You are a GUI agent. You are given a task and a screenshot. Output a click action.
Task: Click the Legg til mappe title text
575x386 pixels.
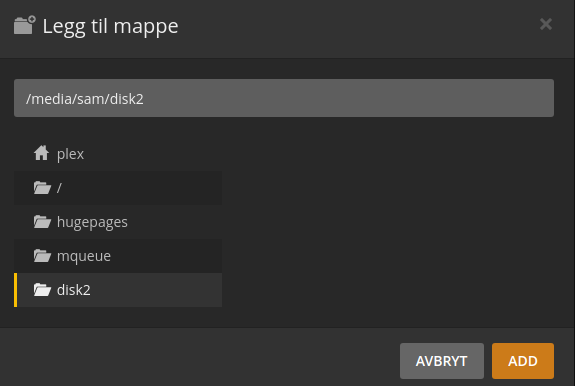pyautogui.click(x=110, y=27)
